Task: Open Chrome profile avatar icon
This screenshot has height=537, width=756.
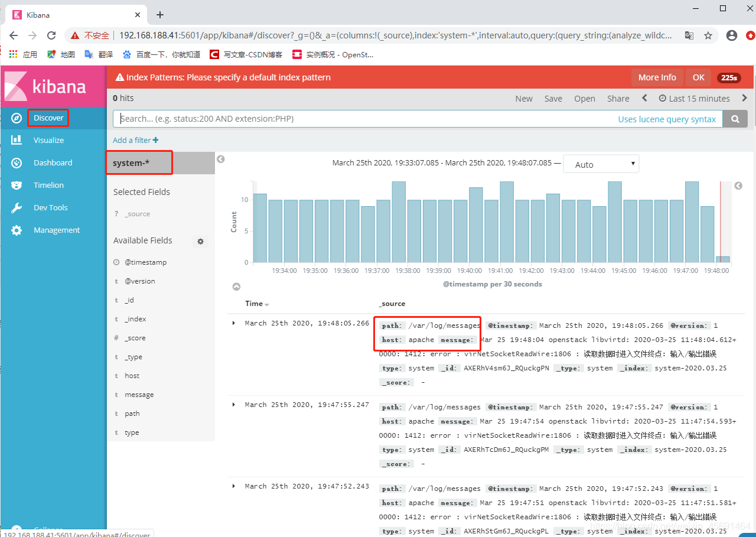Action: click(x=732, y=35)
